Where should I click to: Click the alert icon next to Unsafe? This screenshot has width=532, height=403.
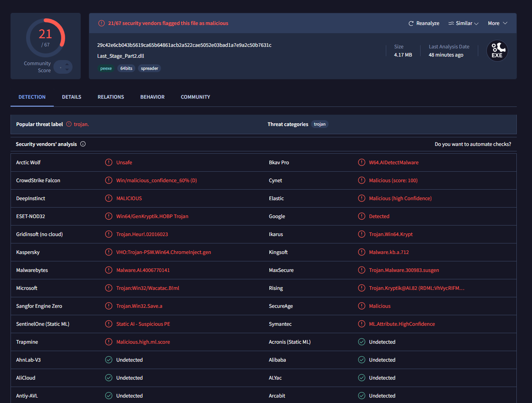point(109,162)
